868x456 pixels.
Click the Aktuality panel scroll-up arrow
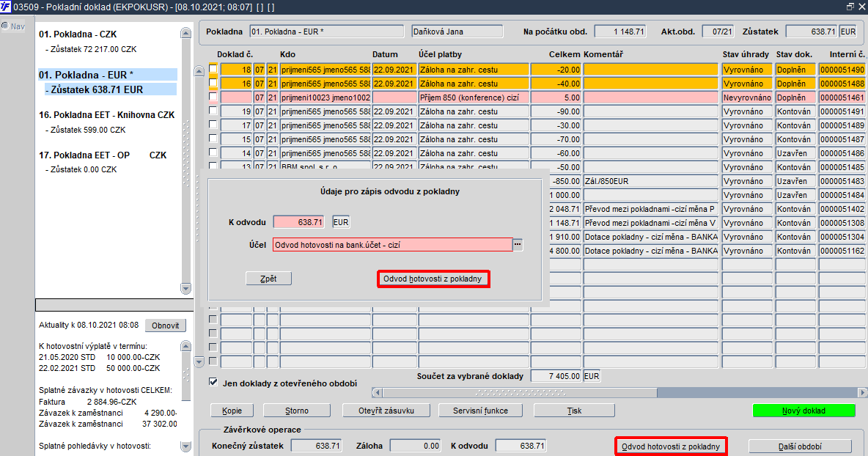pos(186,346)
